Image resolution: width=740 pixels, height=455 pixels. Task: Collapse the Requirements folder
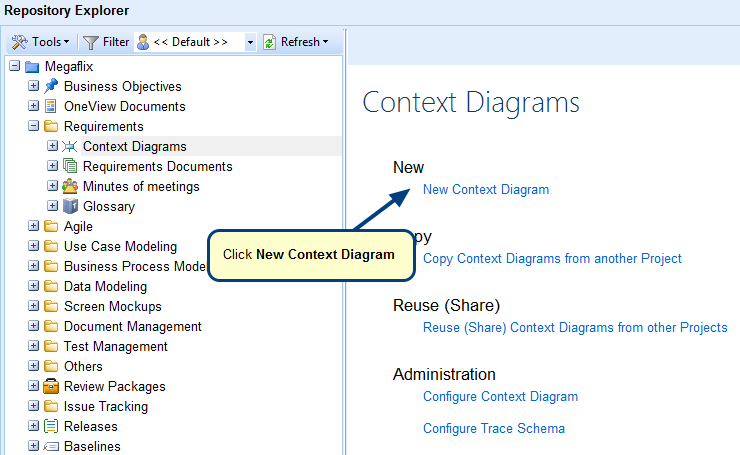(33, 126)
